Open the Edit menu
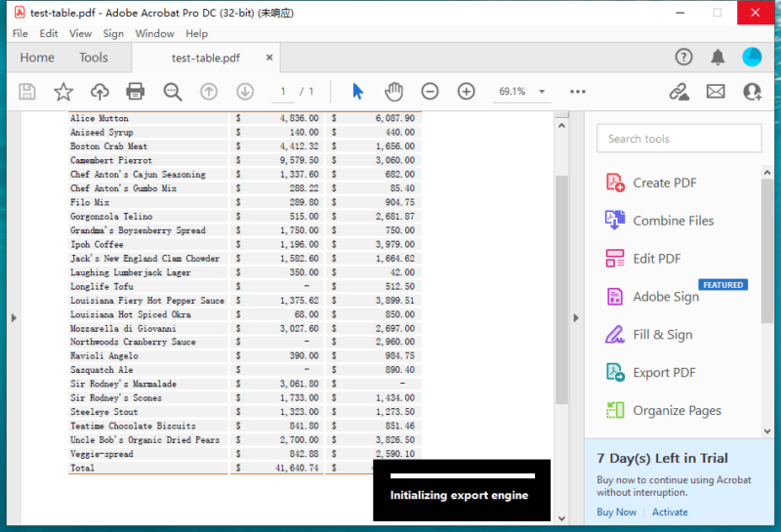Screen dimensions: 781x532 [48, 34]
